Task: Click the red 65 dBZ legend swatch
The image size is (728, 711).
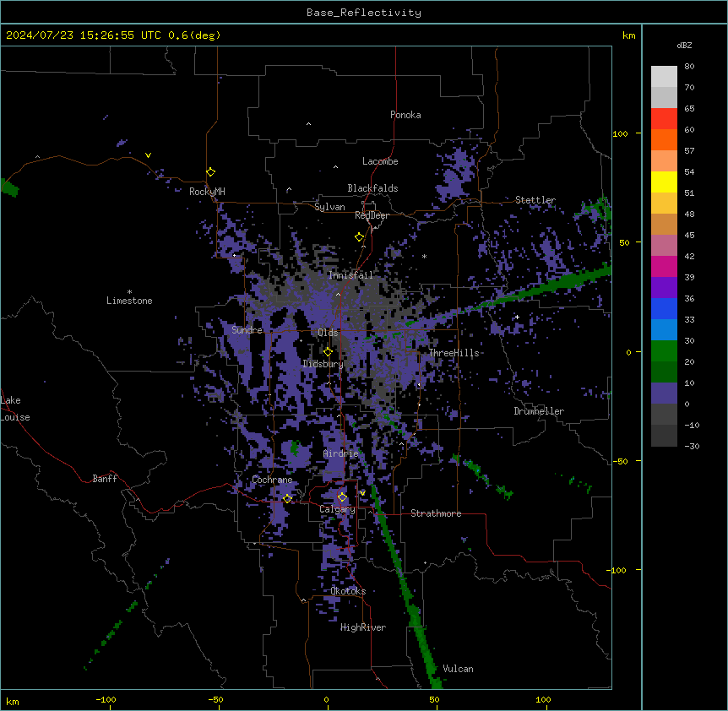Action: pos(664,118)
